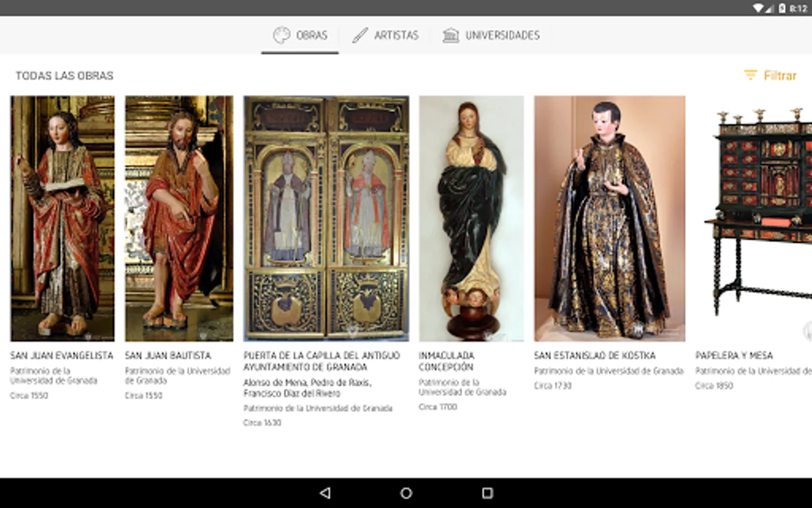Image resolution: width=812 pixels, height=508 pixels.
Task: Select the title INMACULADA CONCEPCIÓN
Action: 447,361
